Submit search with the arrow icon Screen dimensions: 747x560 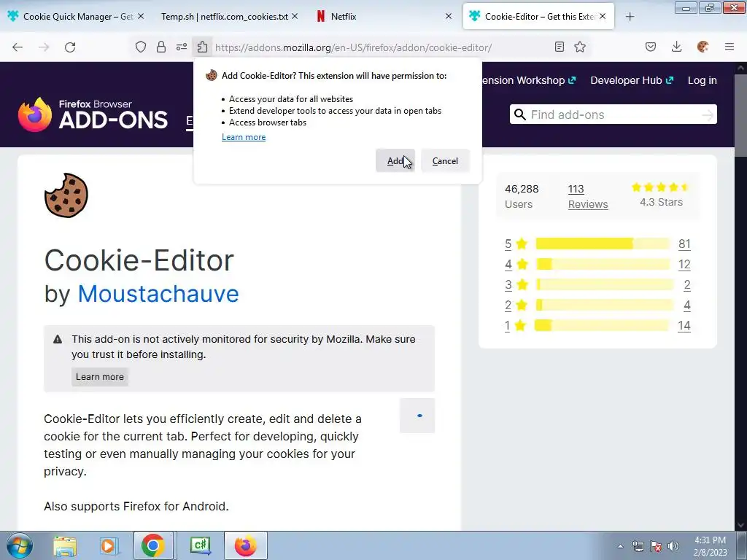point(708,114)
